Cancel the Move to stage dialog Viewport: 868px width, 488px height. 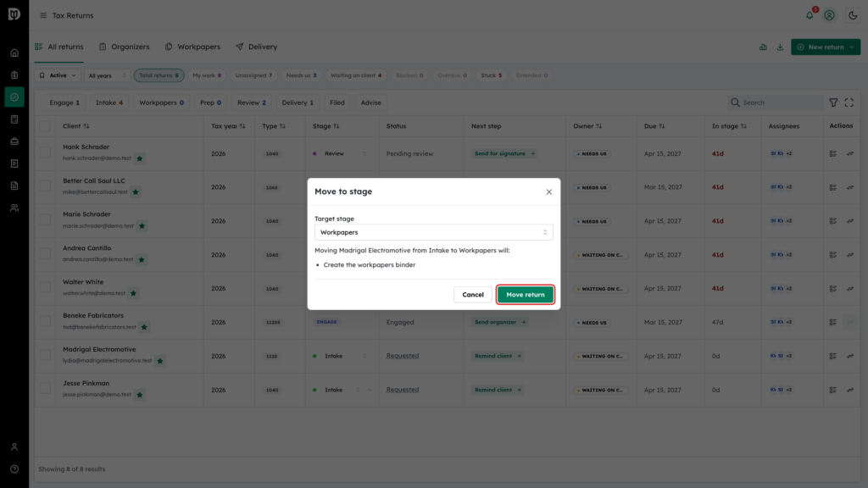pos(473,294)
